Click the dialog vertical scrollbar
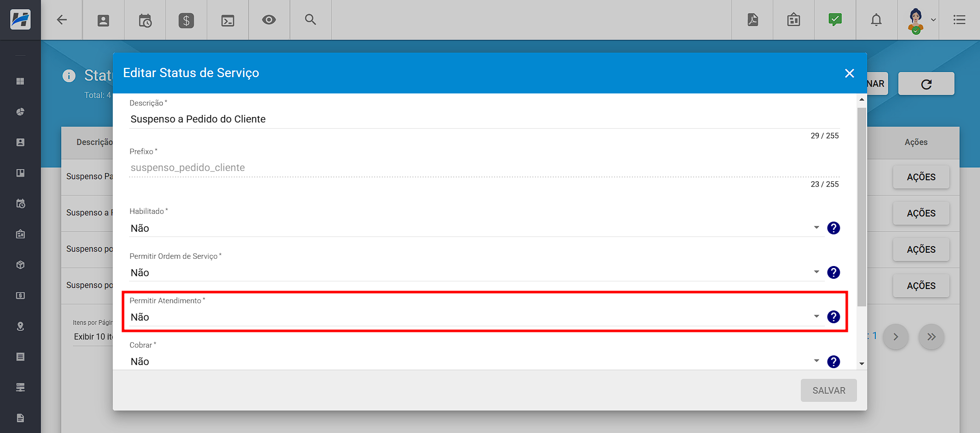 coord(862,207)
